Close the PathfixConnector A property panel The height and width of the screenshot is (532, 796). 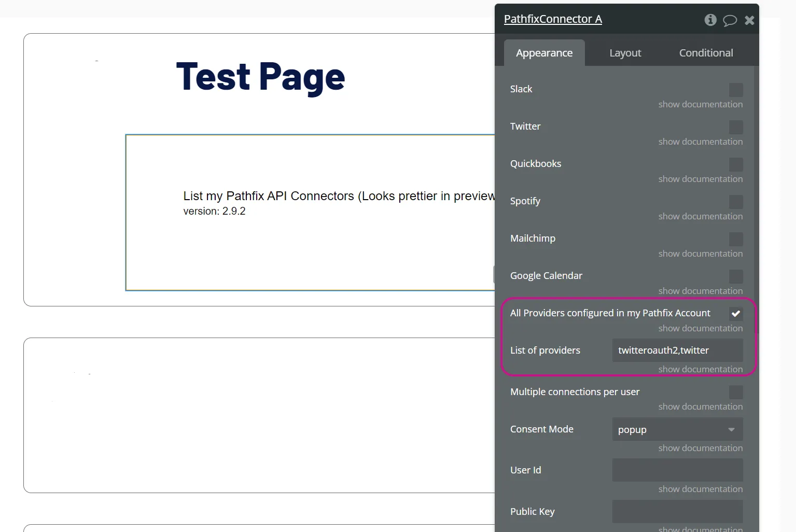coord(749,20)
